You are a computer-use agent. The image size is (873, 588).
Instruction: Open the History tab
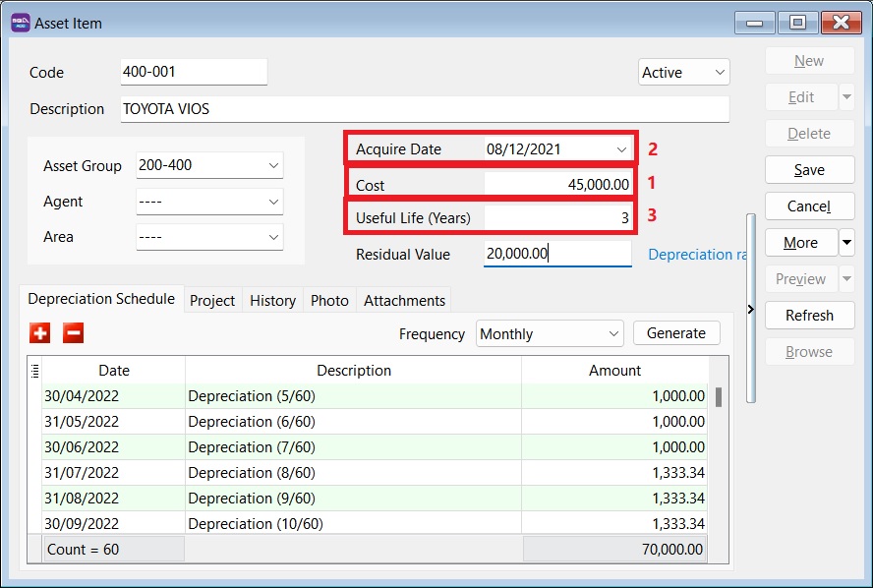[272, 301]
